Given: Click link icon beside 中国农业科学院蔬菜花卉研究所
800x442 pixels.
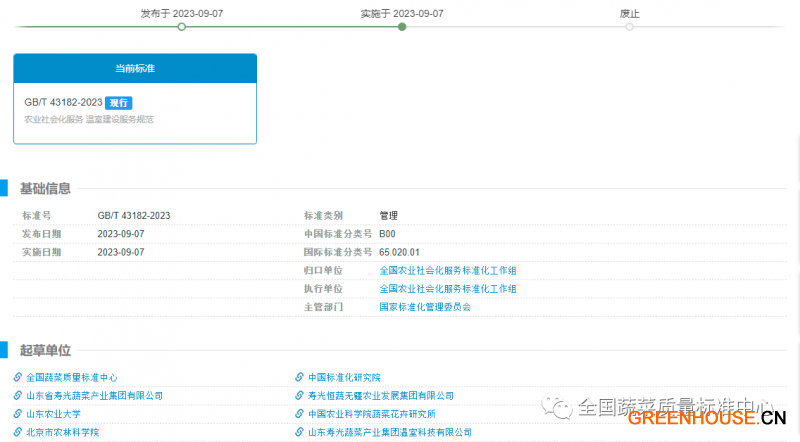Looking at the screenshot, I should pyautogui.click(x=299, y=414).
